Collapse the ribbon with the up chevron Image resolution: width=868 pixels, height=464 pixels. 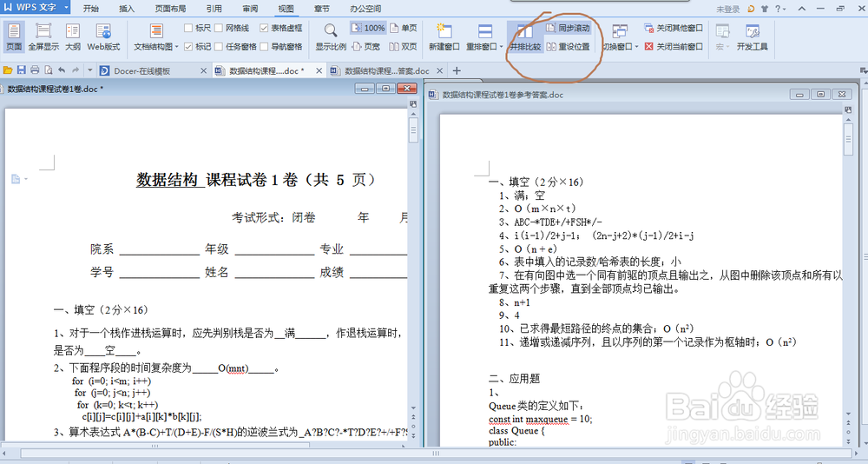pyautogui.click(x=801, y=9)
